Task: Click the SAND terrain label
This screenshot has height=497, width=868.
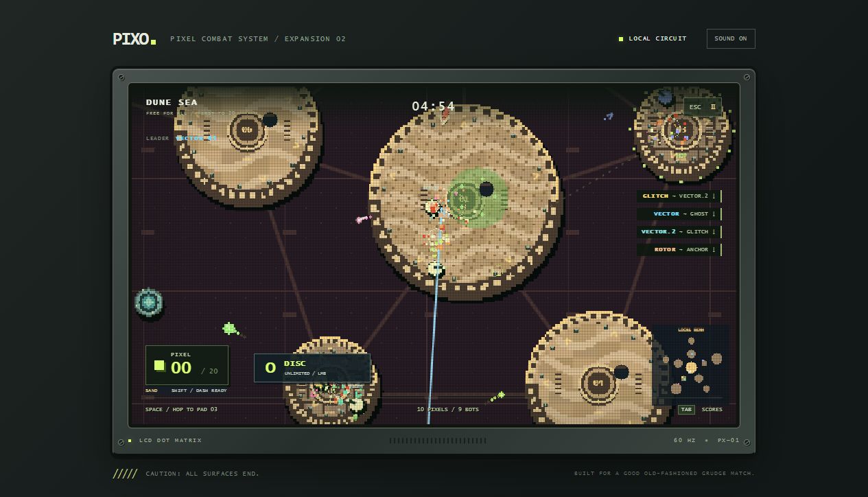Action: (x=151, y=391)
